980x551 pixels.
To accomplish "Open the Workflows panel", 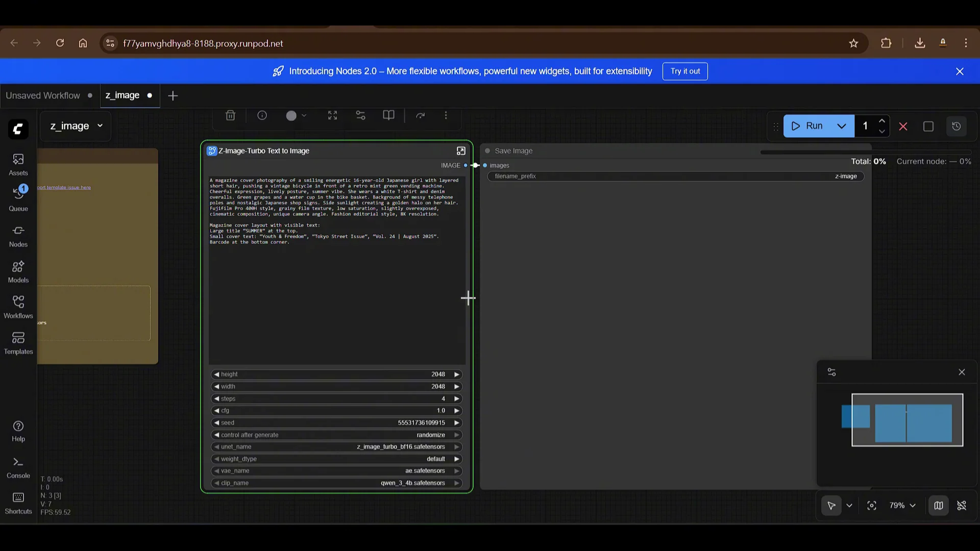I will pyautogui.click(x=18, y=307).
